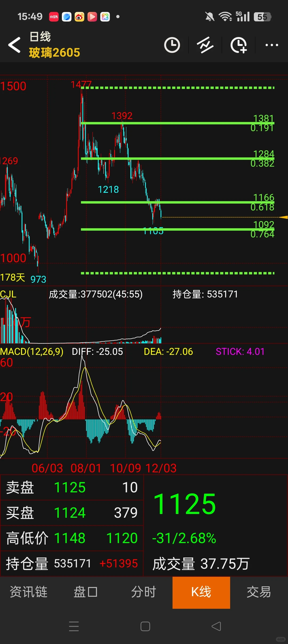Tap the muted bell status icon

click(x=210, y=17)
